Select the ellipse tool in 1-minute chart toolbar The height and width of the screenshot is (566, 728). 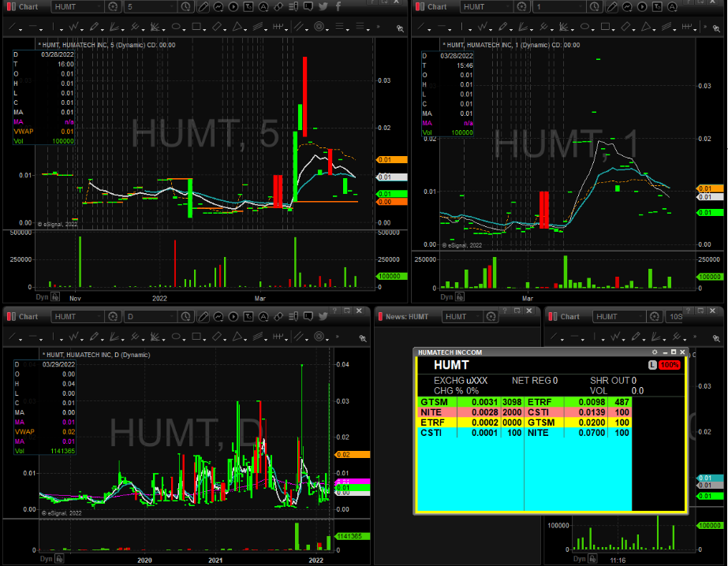coord(584,27)
